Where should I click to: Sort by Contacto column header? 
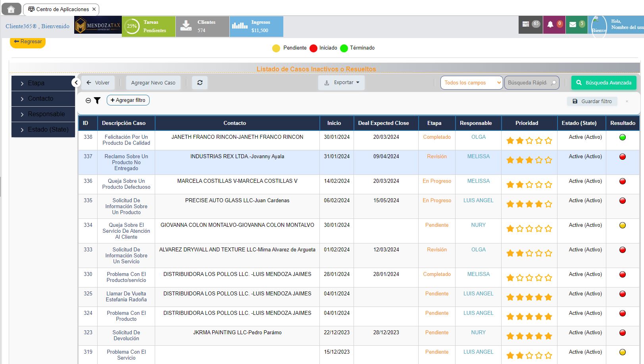(x=237, y=123)
